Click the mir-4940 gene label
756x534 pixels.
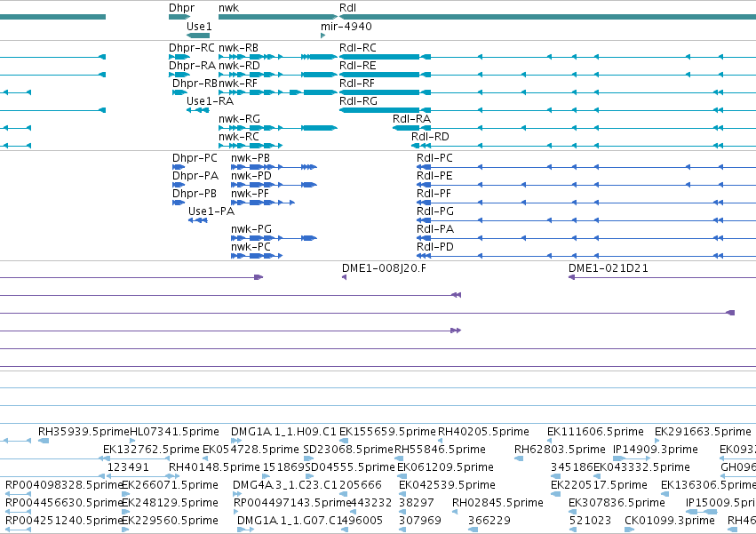[x=346, y=26]
